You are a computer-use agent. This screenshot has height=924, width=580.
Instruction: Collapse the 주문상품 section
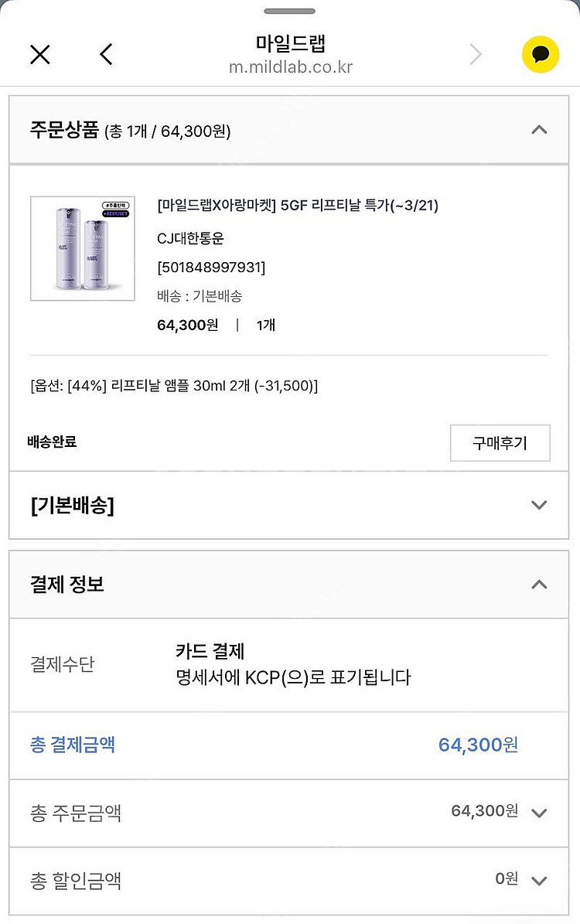[x=539, y=130]
